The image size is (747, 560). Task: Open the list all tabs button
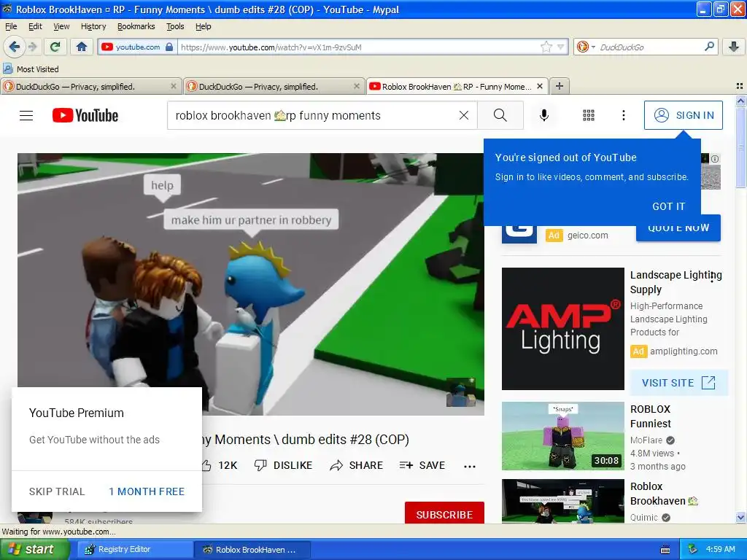[x=740, y=86]
